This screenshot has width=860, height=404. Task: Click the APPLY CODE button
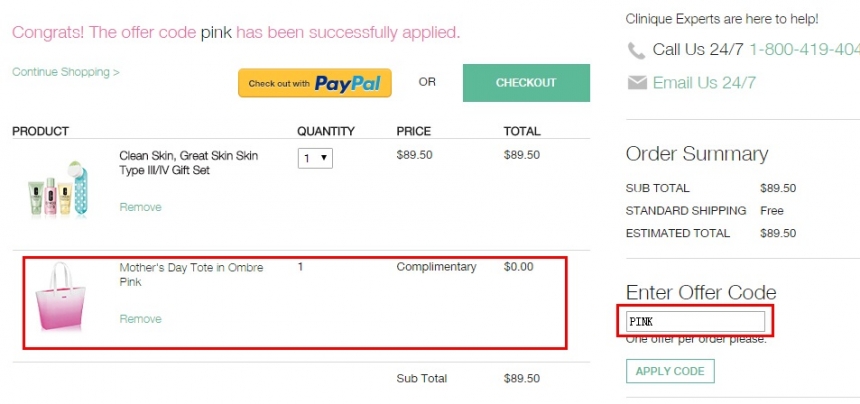click(670, 371)
